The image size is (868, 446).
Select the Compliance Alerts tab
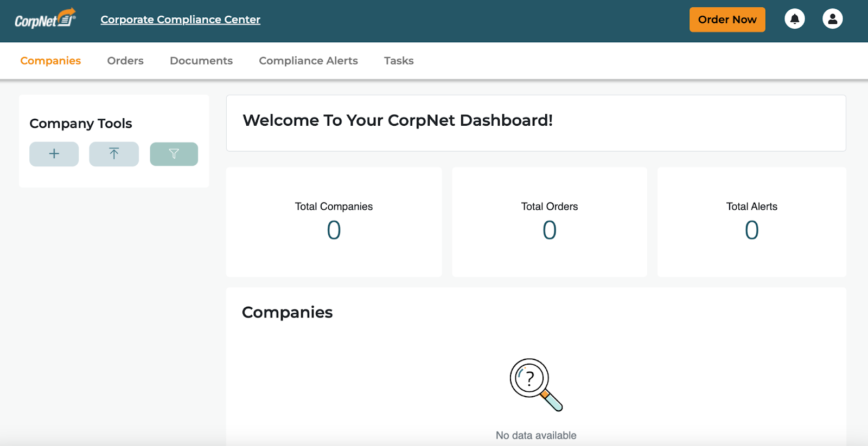click(x=308, y=61)
